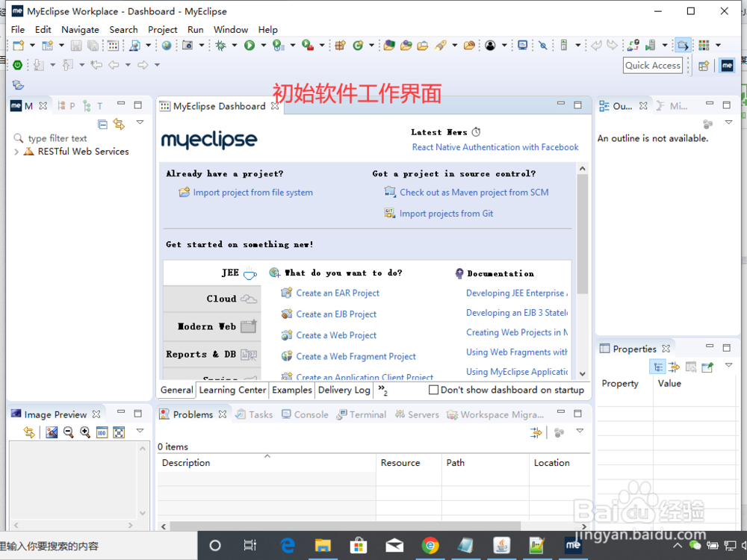Screen dimensions: 747x560
Task: Start debugging with the green bug icon
Action: [x=220, y=46]
